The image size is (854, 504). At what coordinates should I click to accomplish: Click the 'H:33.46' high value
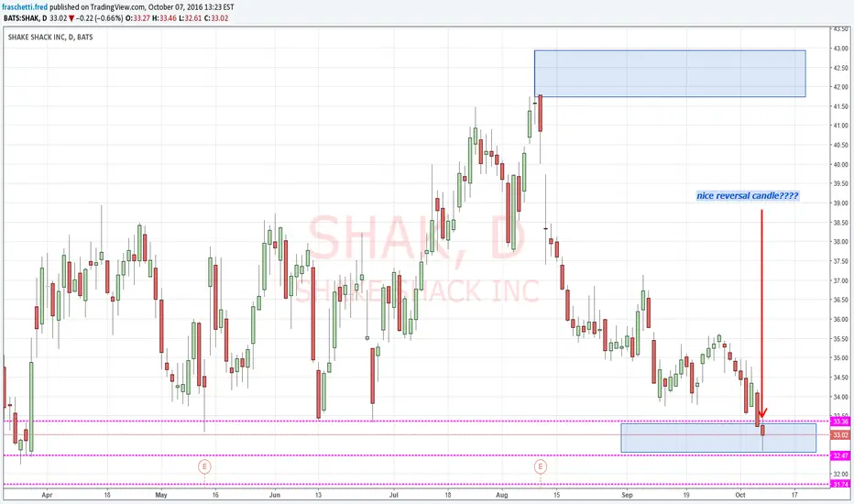(x=164, y=18)
